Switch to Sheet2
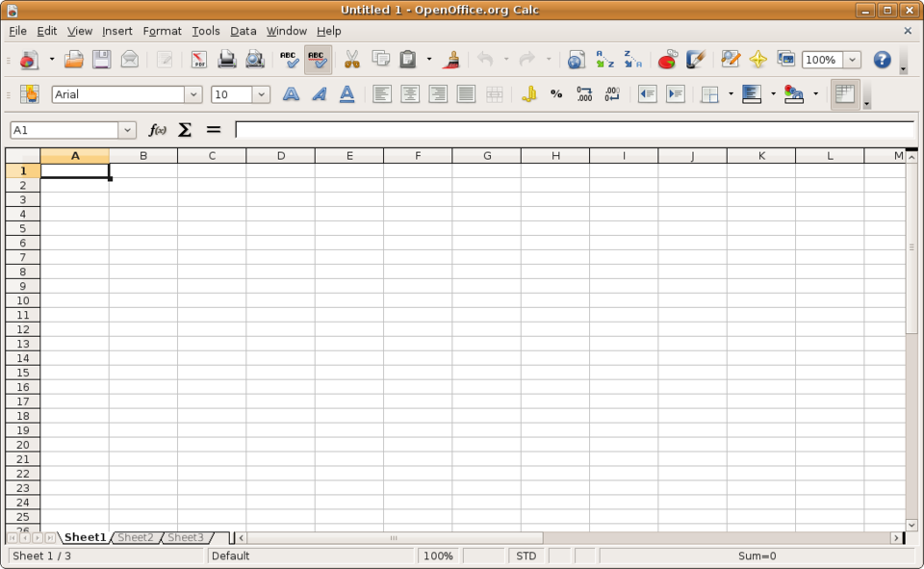924x569 pixels. [x=135, y=537]
